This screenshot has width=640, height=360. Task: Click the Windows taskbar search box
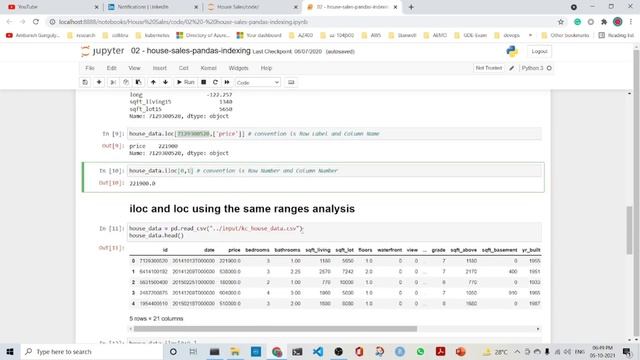(91, 351)
